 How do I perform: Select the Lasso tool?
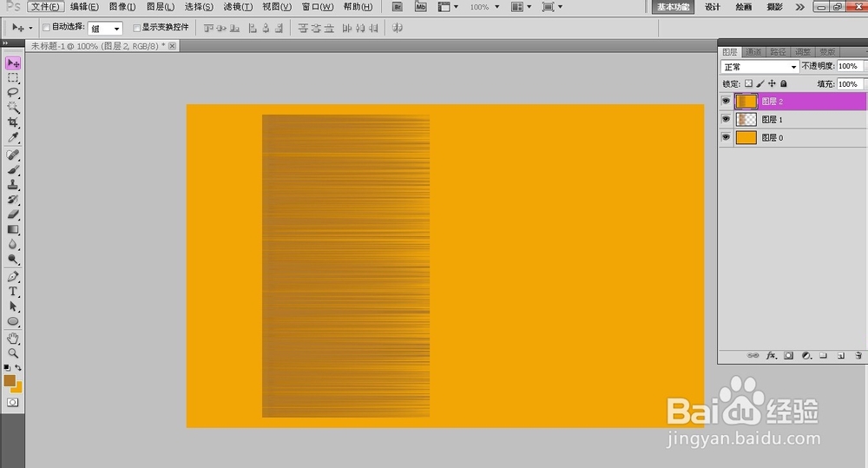(x=13, y=93)
